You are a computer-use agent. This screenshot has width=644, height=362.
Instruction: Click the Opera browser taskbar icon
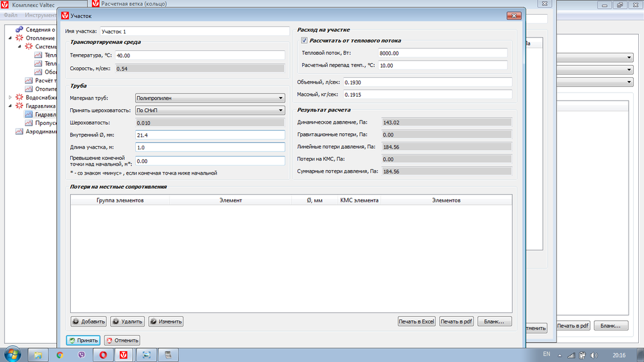(103, 355)
